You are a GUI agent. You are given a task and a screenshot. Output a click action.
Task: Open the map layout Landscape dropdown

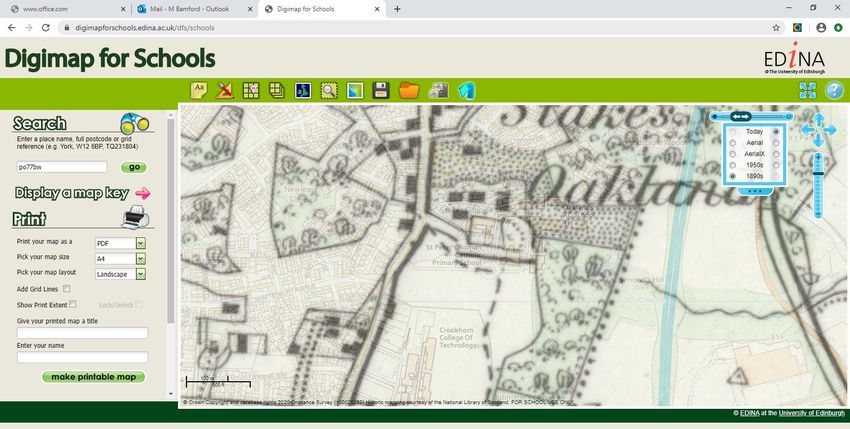[x=120, y=274]
